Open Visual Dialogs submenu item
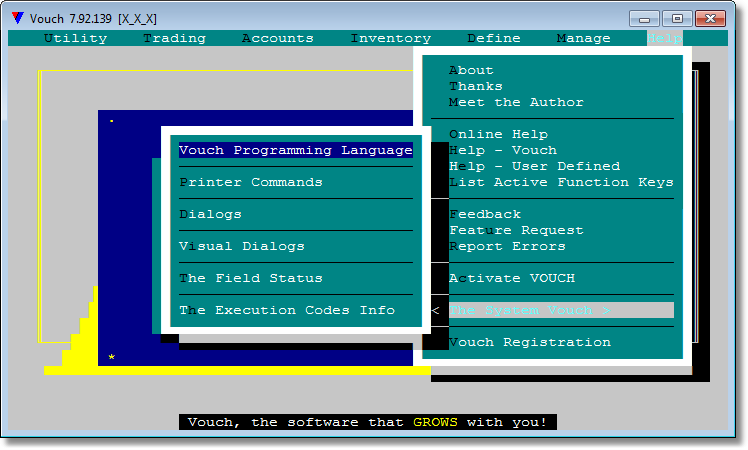The width and height of the screenshot is (748, 450). (242, 246)
